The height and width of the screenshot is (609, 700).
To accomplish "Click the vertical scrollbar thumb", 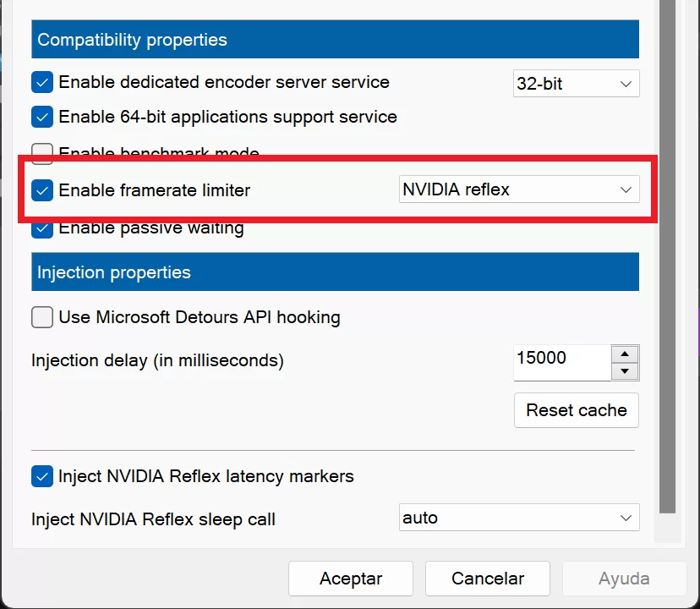I will click(x=668, y=254).
